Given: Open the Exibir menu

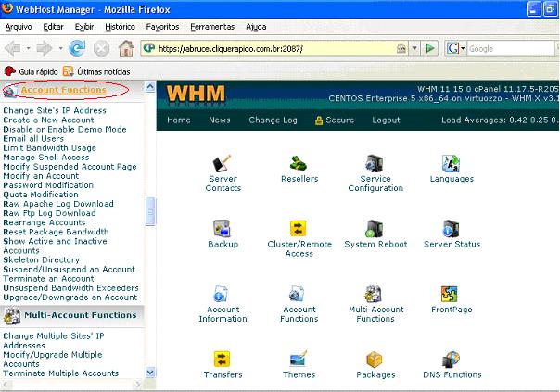Looking at the screenshot, I should tap(84, 27).
